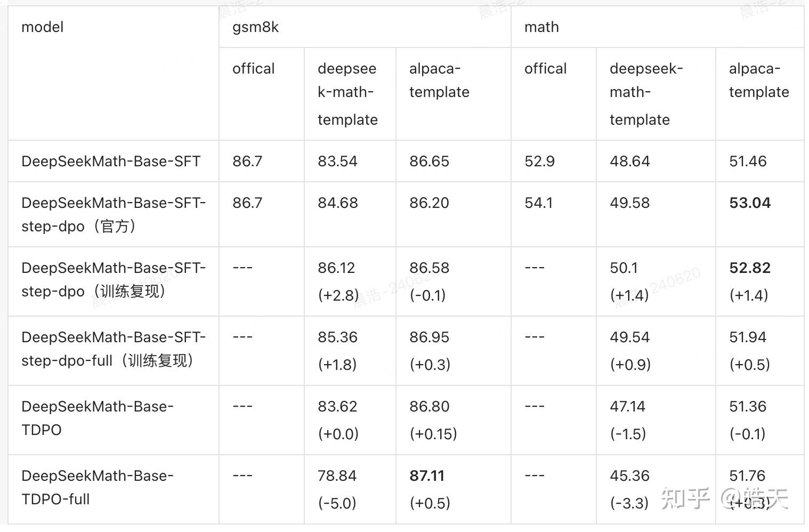Image resolution: width=809 pixels, height=532 pixels.
Task: Click the "model" column header cell
Action: (x=43, y=27)
